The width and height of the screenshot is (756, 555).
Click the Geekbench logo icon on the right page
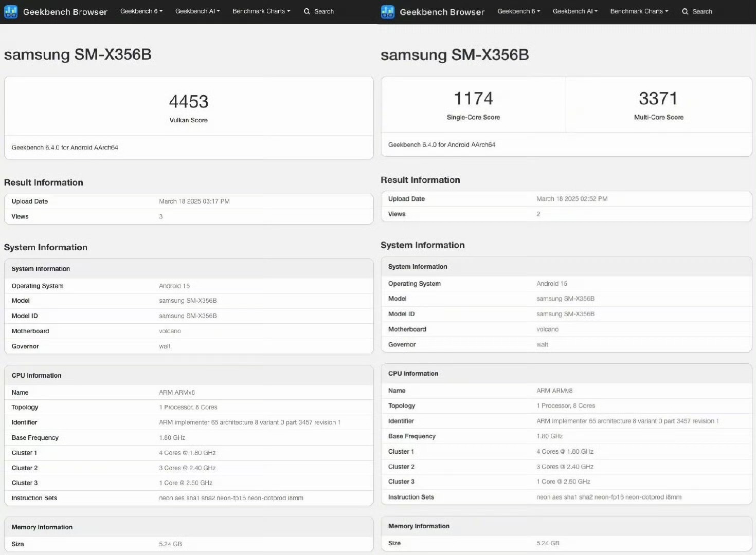click(388, 12)
